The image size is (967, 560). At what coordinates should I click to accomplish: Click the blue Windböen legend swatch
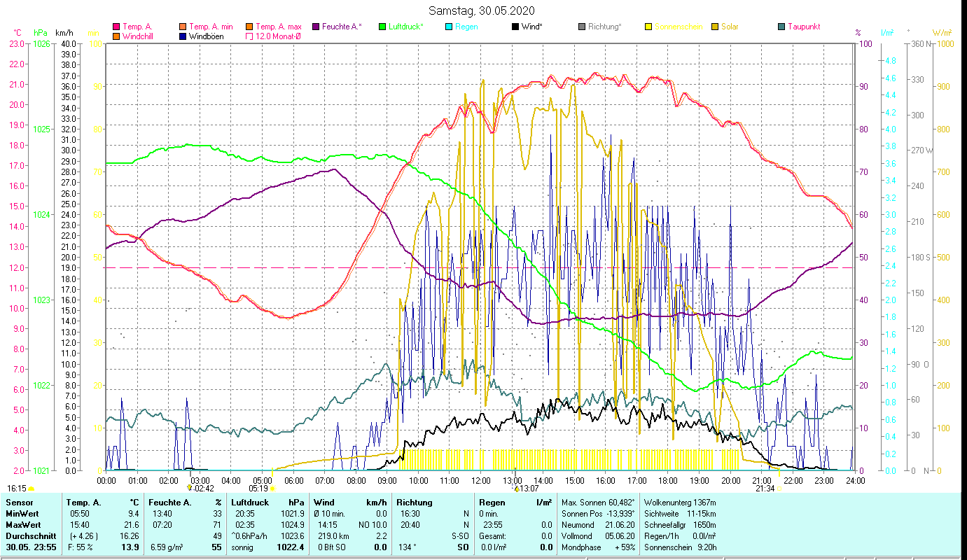click(183, 36)
